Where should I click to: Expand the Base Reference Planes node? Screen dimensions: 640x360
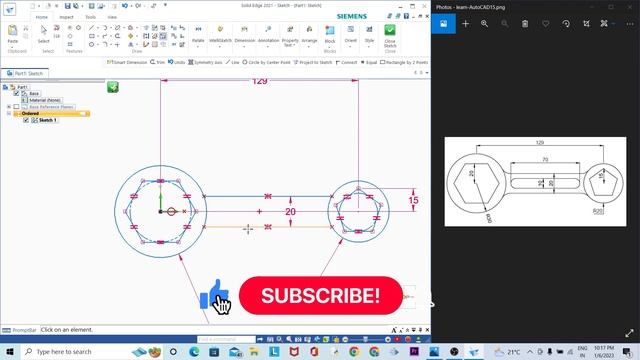(9, 107)
